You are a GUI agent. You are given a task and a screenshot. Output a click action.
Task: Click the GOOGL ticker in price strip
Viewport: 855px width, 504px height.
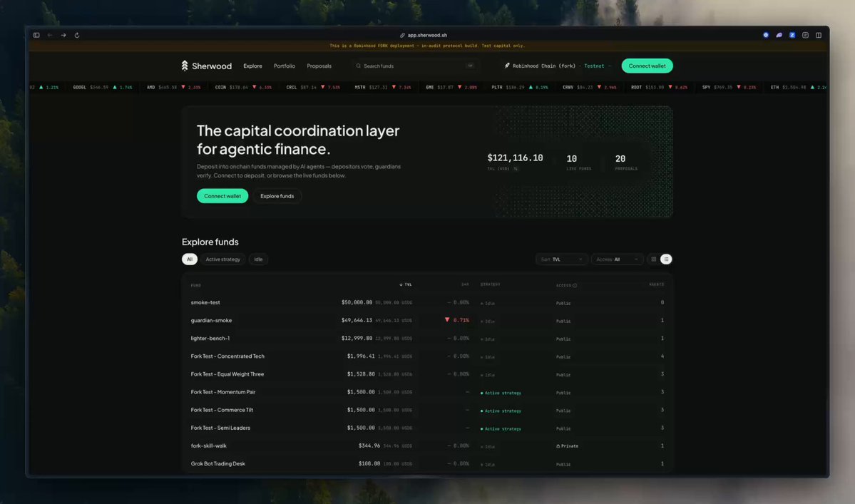pos(103,87)
